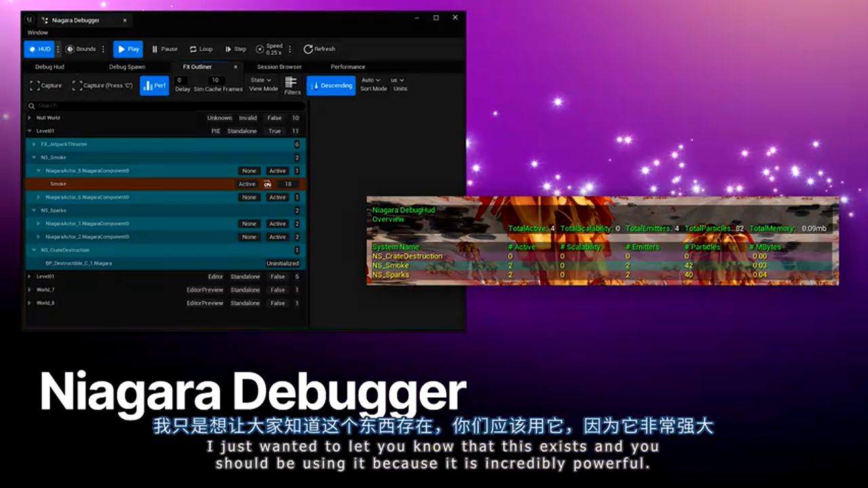This screenshot has width=868, height=488.
Task: Switch to the Performance tab
Action: pyautogui.click(x=348, y=66)
